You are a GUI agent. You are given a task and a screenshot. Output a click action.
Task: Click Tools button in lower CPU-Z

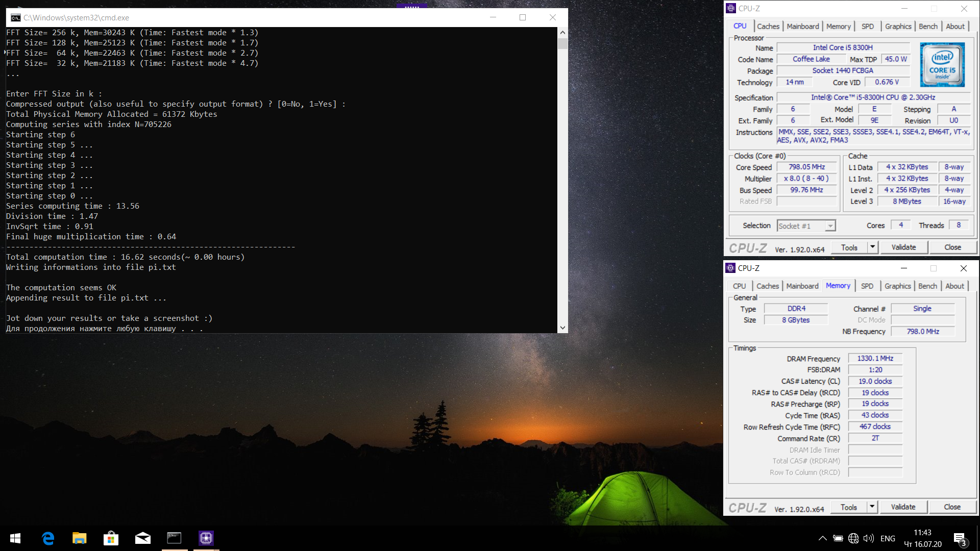coord(848,507)
